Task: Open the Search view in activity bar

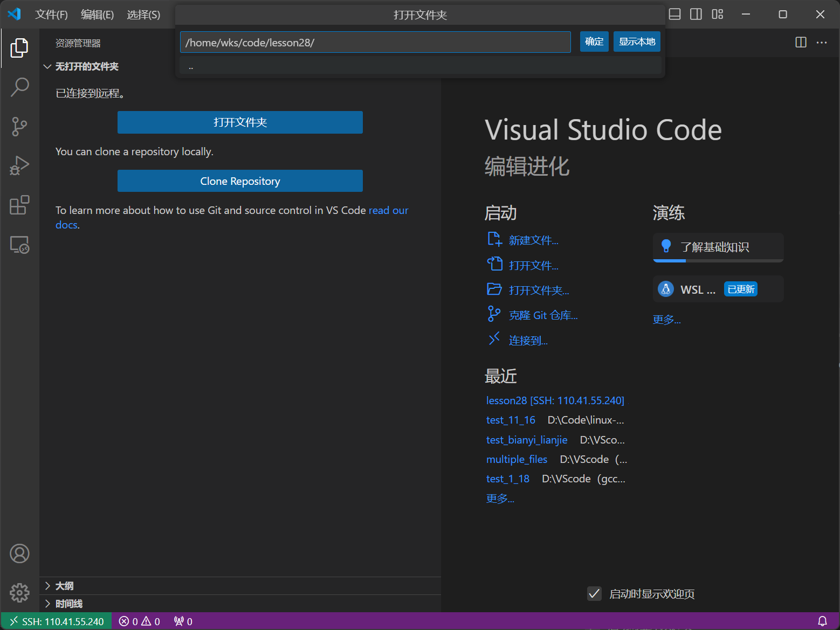Action: 20,87
